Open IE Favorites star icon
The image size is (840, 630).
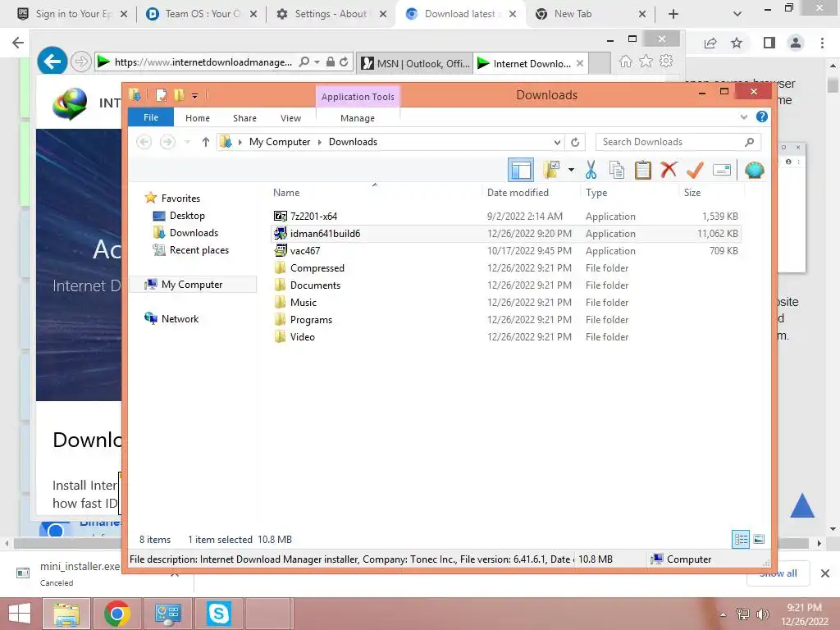646,61
